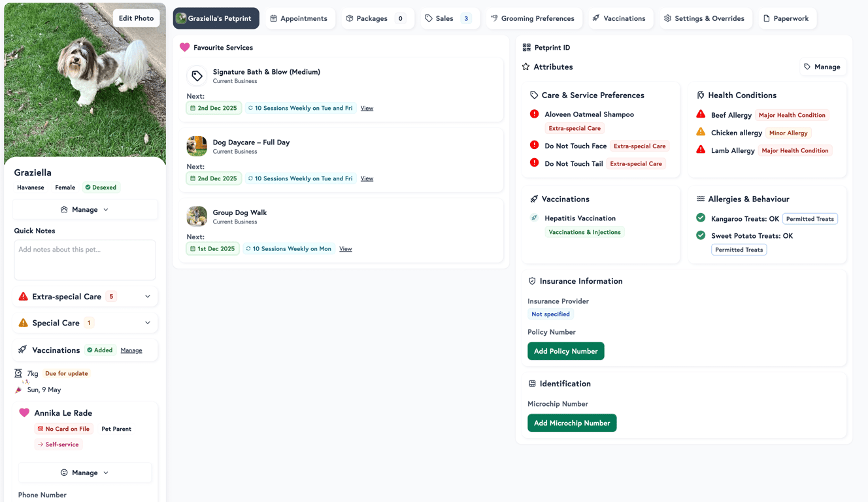Screen dimensions: 868x502
Task: Click the alert icon beside Aloveen Oatmeal Shampoo
Action: click(x=534, y=114)
